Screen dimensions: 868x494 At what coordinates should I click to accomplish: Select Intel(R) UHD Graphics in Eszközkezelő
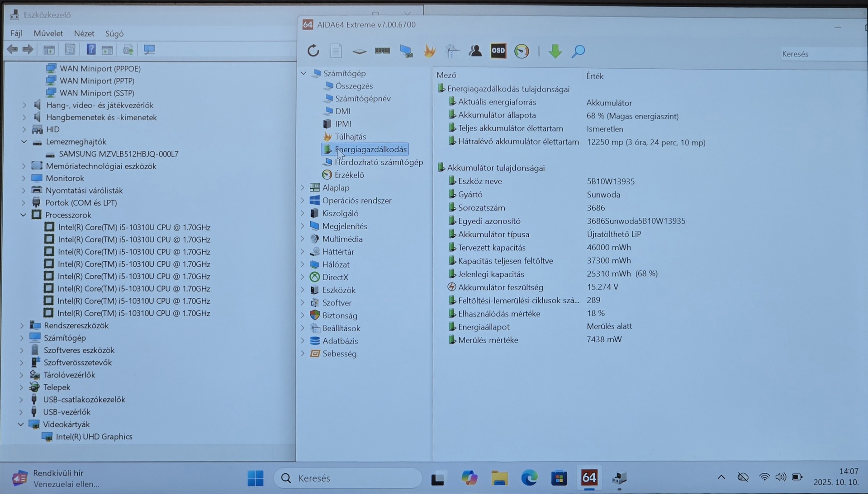pos(94,437)
